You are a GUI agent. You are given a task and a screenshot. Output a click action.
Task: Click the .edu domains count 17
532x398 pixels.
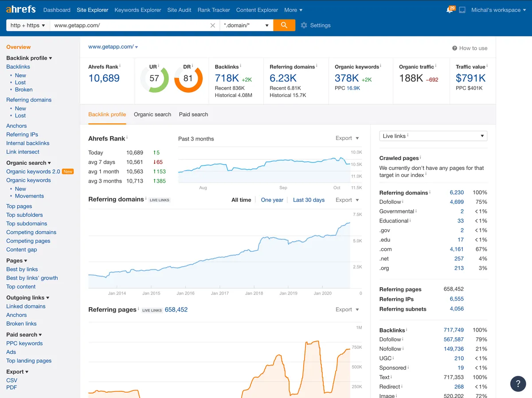(461, 240)
